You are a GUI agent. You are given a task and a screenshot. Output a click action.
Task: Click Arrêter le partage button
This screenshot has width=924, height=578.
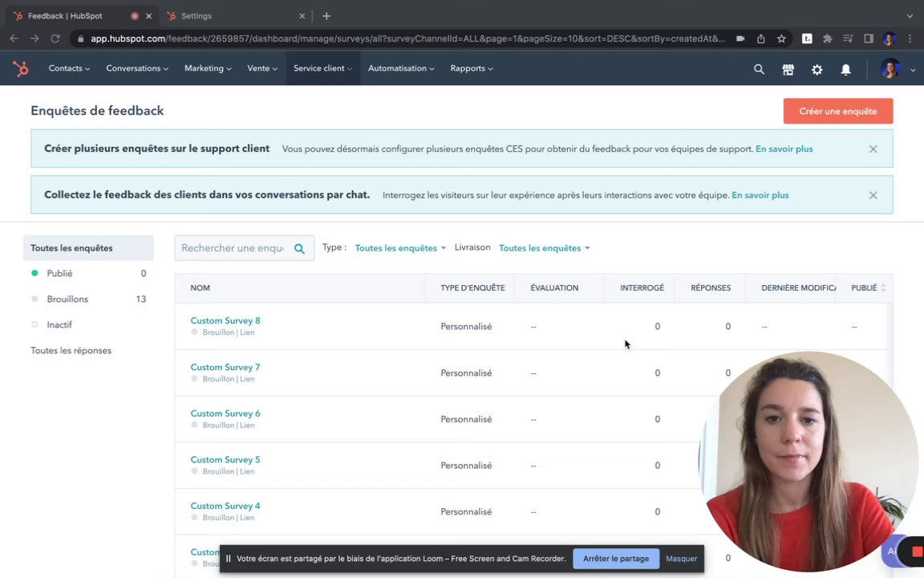(x=616, y=559)
